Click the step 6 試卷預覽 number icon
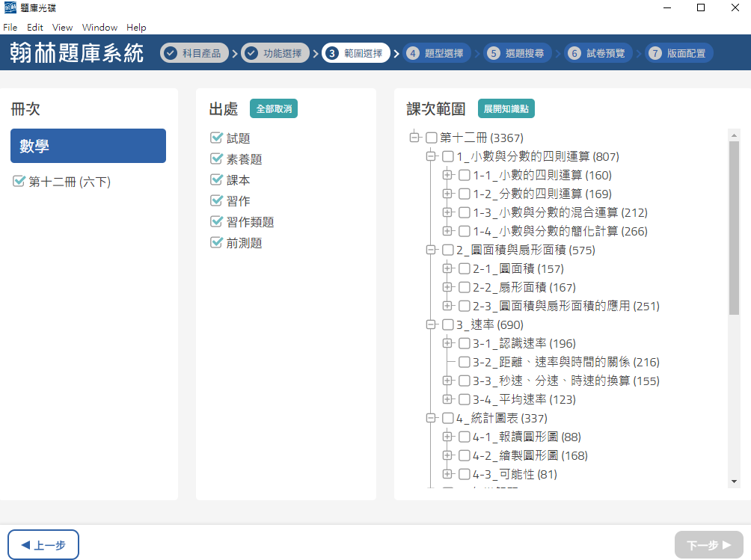The width and height of the screenshot is (751, 560). (574, 53)
